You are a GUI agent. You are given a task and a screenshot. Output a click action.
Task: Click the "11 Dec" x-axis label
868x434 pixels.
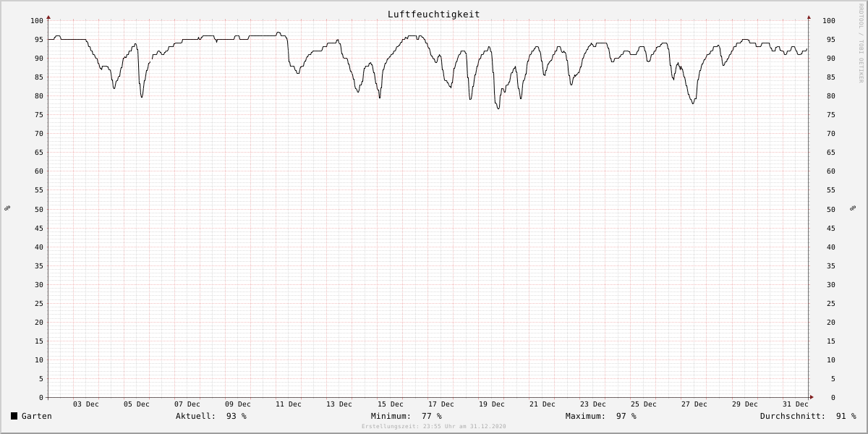[289, 404]
